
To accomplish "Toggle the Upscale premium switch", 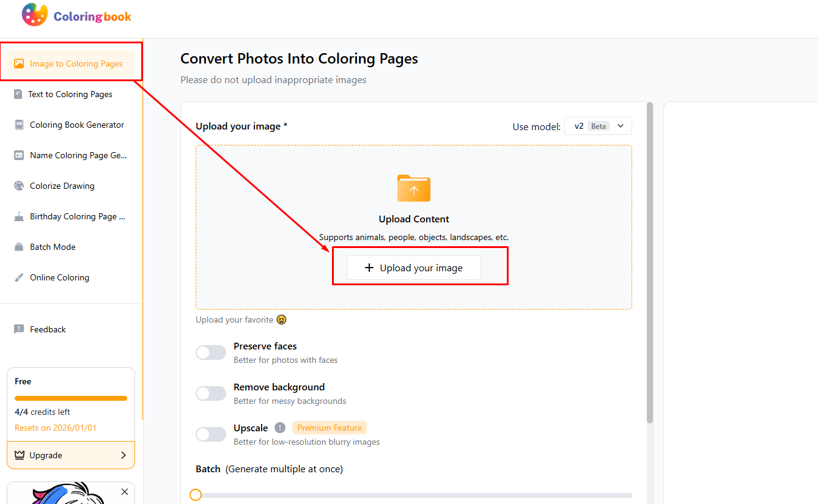I will click(x=211, y=434).
